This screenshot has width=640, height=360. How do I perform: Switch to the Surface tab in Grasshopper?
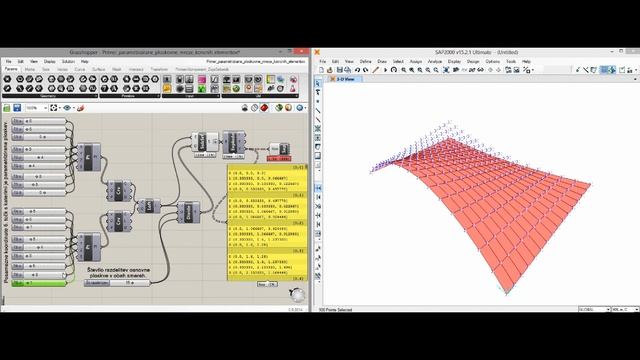[x=98, y=69]
